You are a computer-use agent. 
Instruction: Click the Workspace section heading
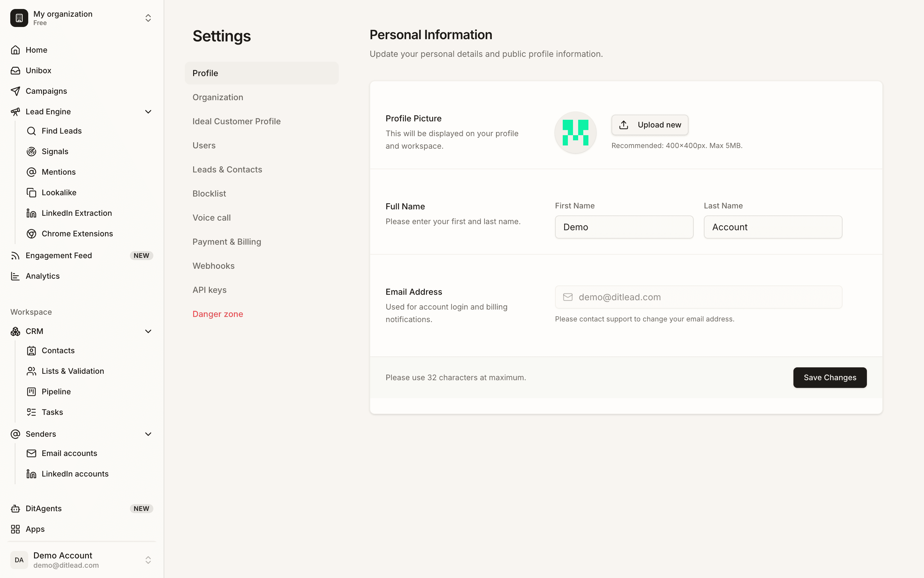31,312
